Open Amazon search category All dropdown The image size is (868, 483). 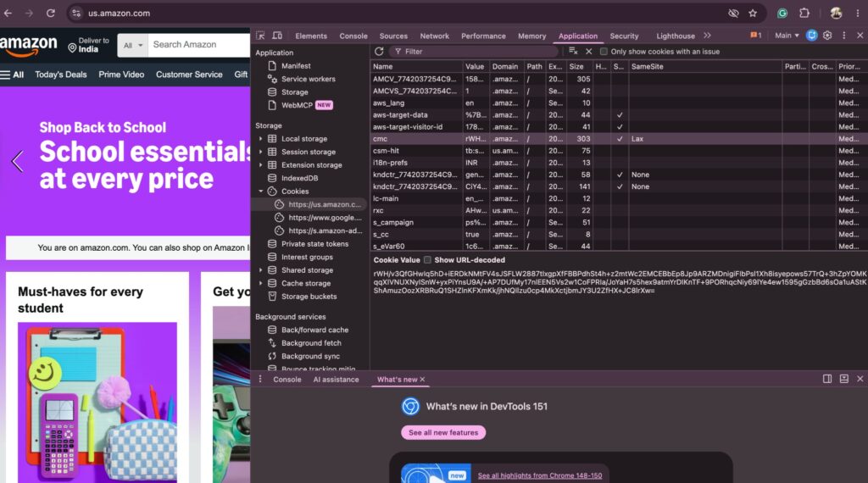click(133, 46)
